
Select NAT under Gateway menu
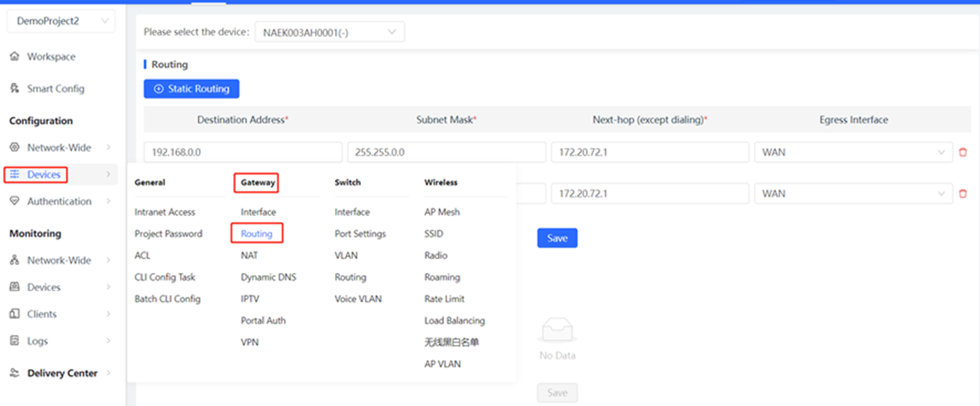pyautogui.click(x=249, y=255)
